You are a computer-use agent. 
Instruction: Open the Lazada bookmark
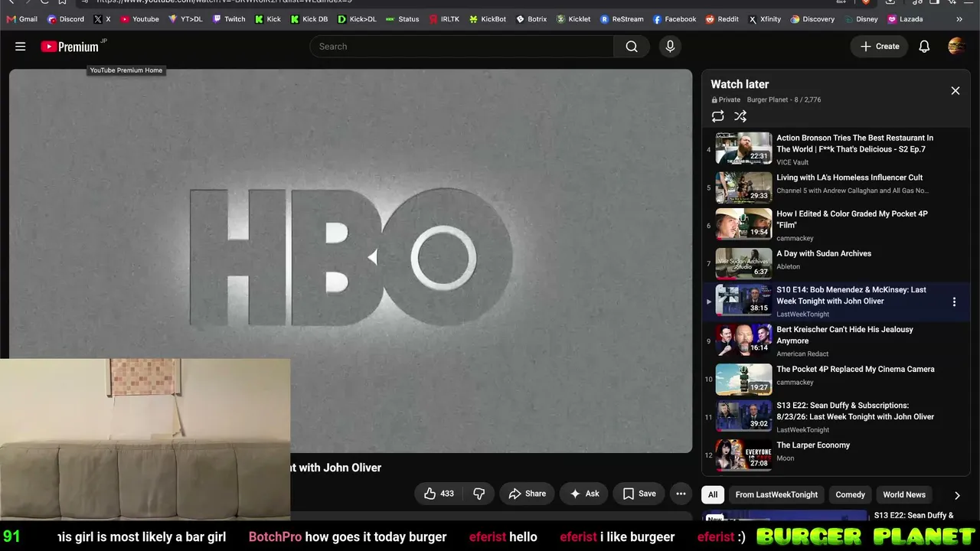tap(905, 19)
